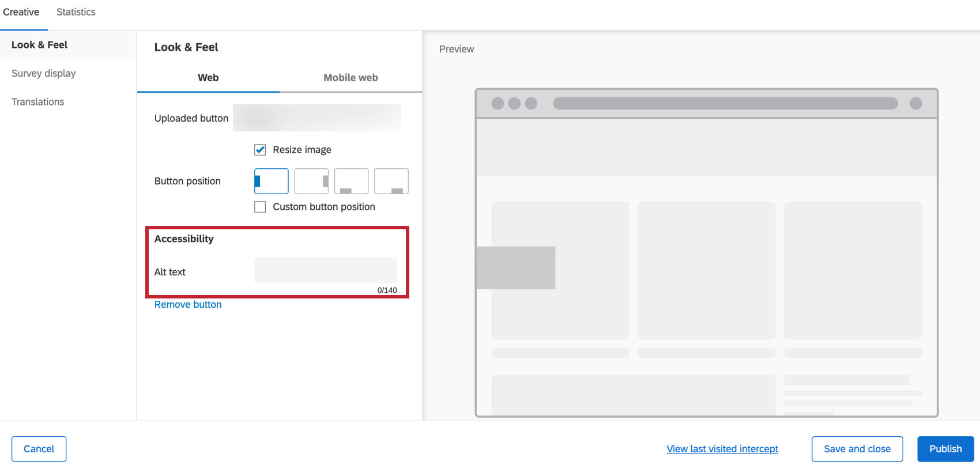Viewport: 980px width, 469px height.
Task: Open View last visited intercept link
Action: point(722,449)
